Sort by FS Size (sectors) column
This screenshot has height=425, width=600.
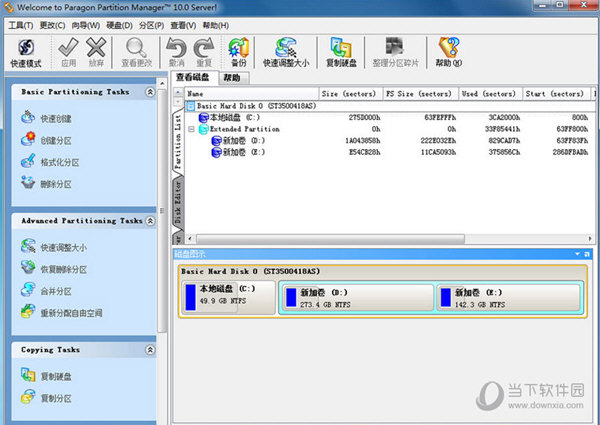point(421,94)
